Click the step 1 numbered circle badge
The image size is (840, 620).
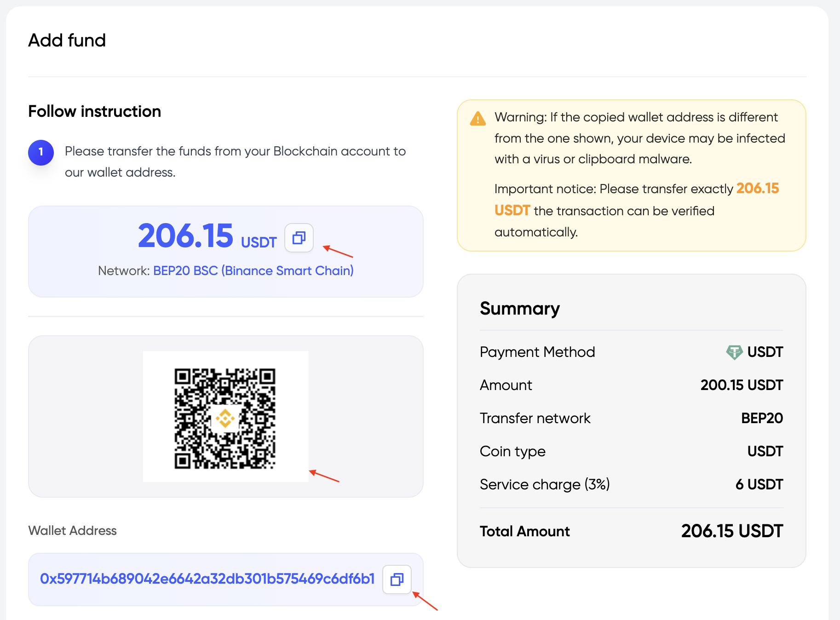pos(41,152)
